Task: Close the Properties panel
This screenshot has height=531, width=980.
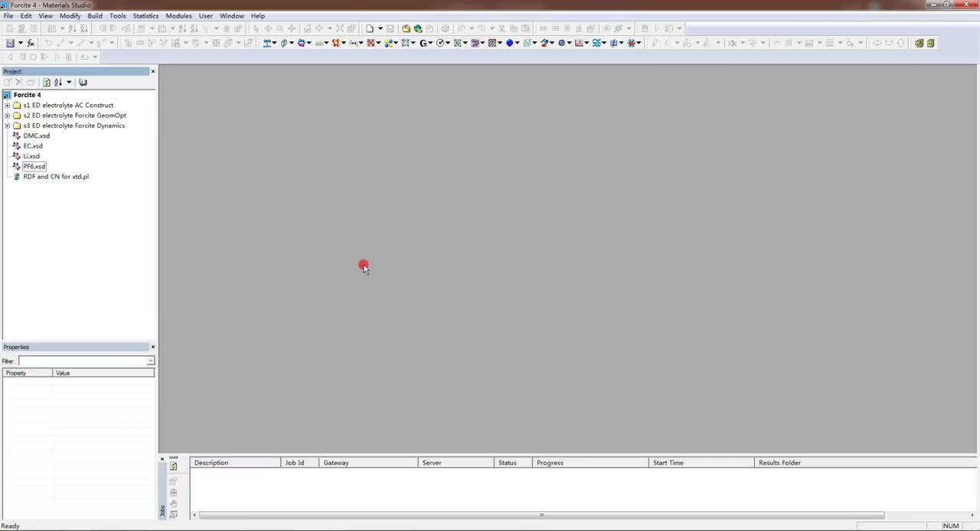Action: 152,347
